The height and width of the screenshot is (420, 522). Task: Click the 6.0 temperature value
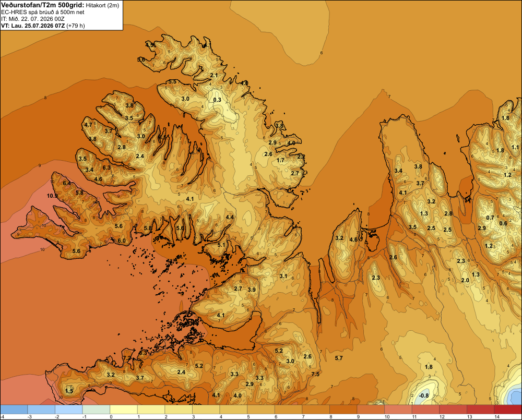[x=122, y=241]
